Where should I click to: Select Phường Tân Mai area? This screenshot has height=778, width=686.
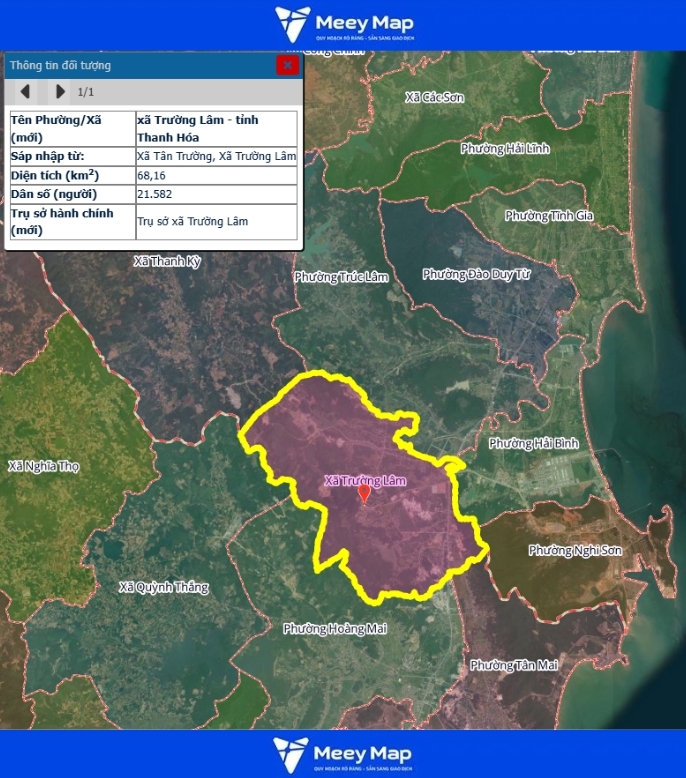[514, 665]
